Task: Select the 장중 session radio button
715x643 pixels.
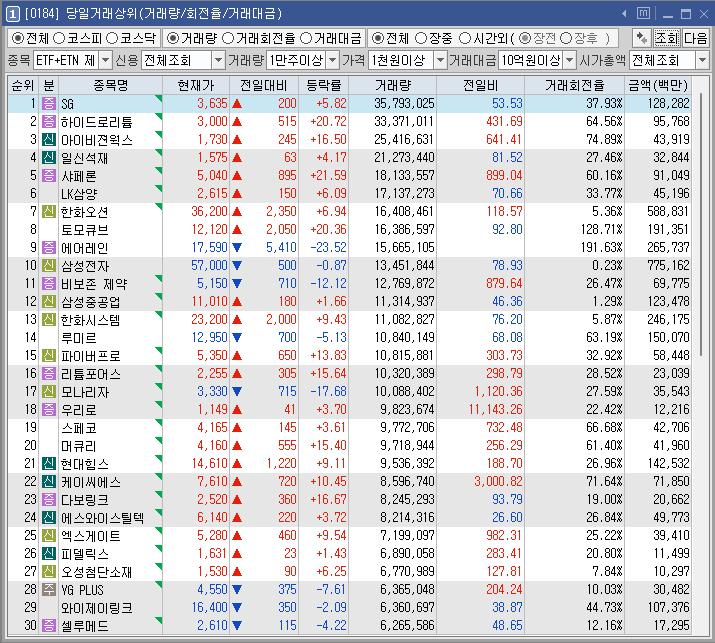Action: [x=420, y=38]
